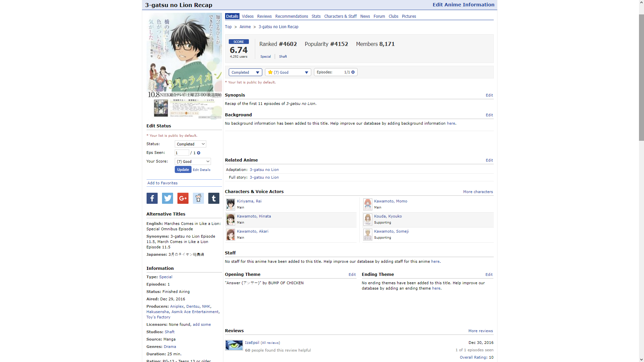The height and width of the screenshot is (362, 644).
Task: Switch to the Reviews tab
Action: click(264, 16)
